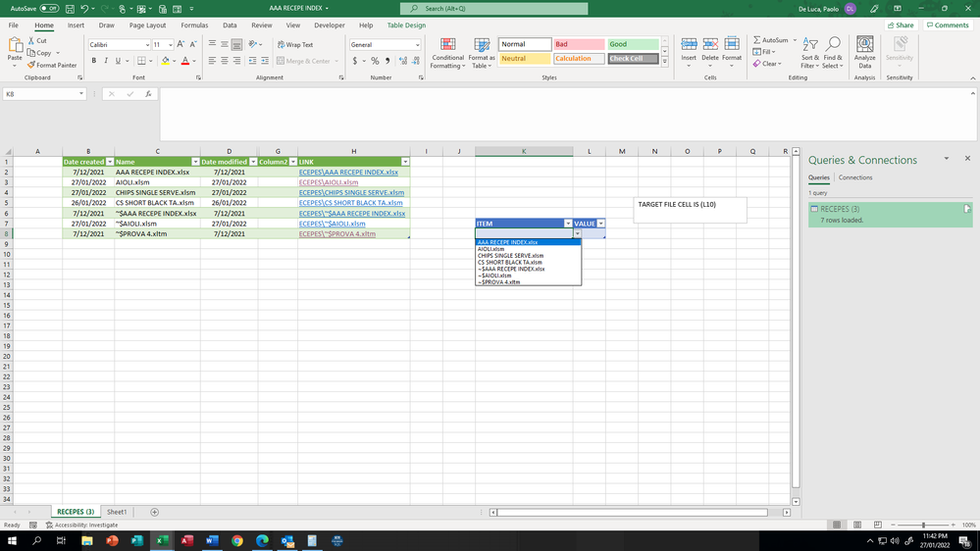This screenshot has width=980, height=551.
Task: Close the Queries & Connections pane
Action: [967, 159]
